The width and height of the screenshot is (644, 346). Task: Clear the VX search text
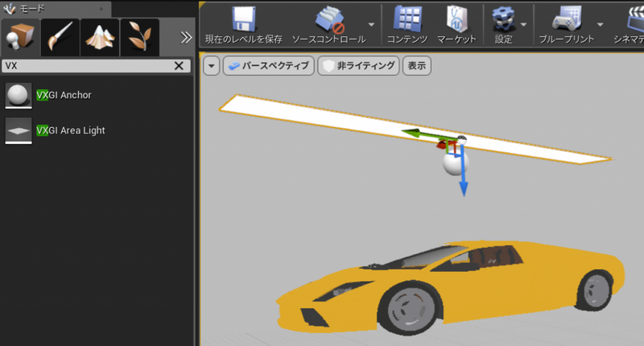[179, 66]
